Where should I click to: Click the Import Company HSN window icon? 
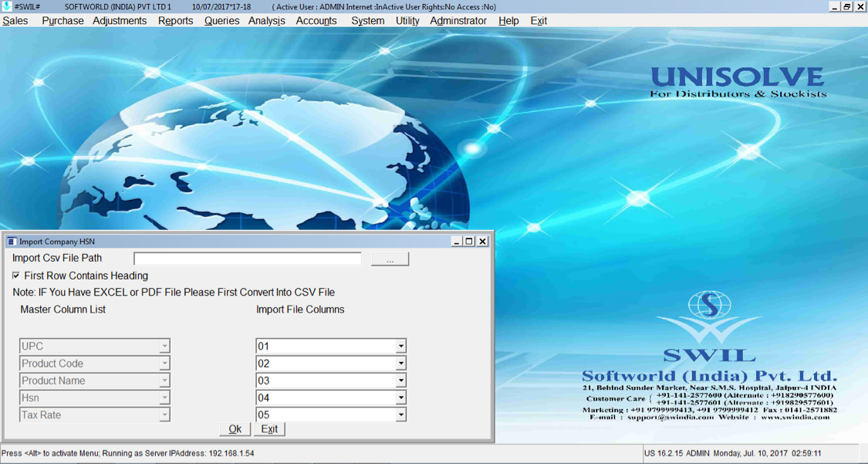click(x=12, y=242)
